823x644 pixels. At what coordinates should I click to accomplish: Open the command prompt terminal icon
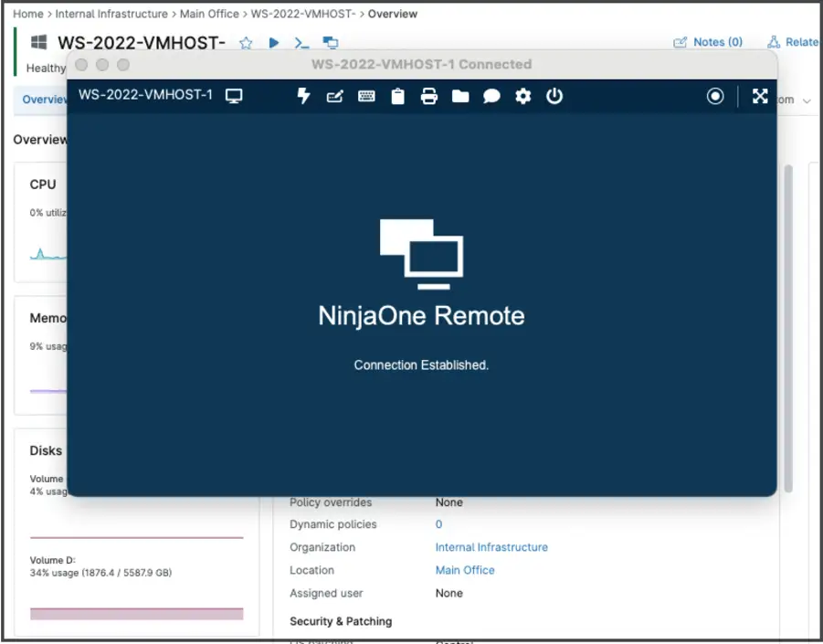(301, 43)
